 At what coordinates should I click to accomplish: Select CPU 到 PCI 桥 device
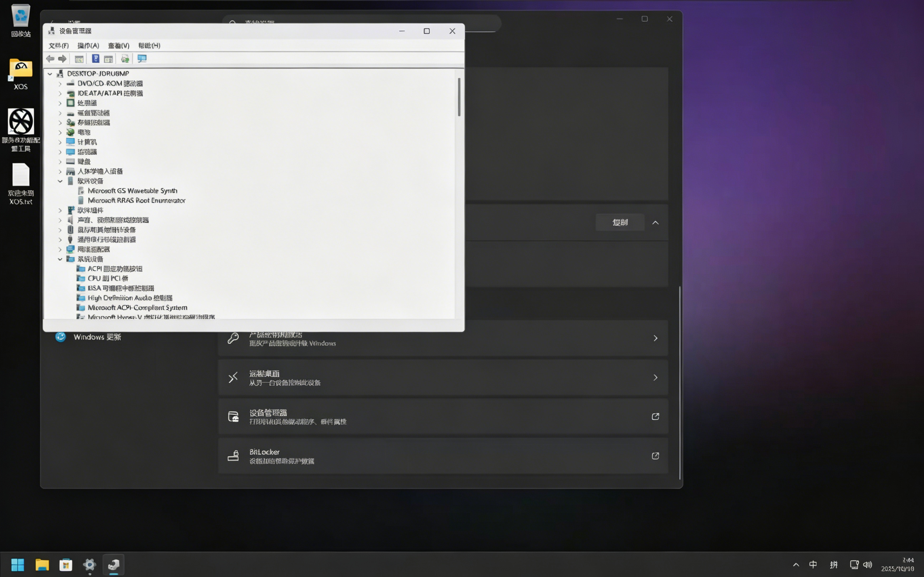pyautogui.click(x=108, y=279)
